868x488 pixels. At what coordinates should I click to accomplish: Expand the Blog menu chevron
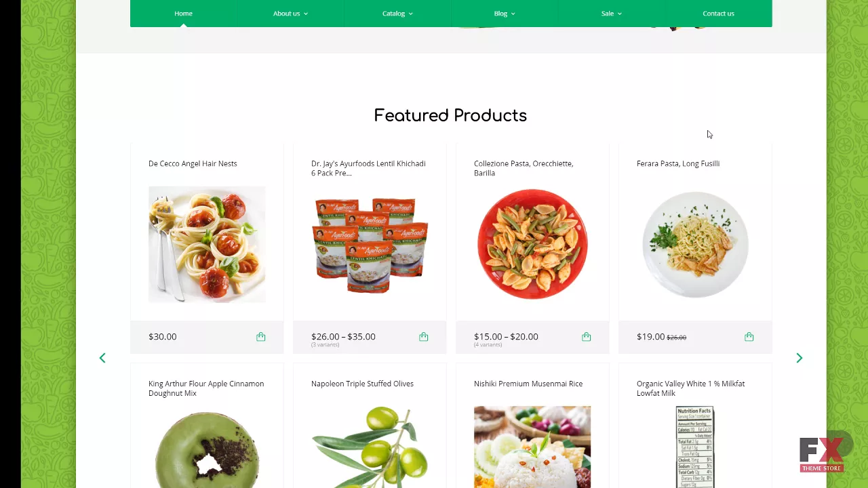(513, 14)
